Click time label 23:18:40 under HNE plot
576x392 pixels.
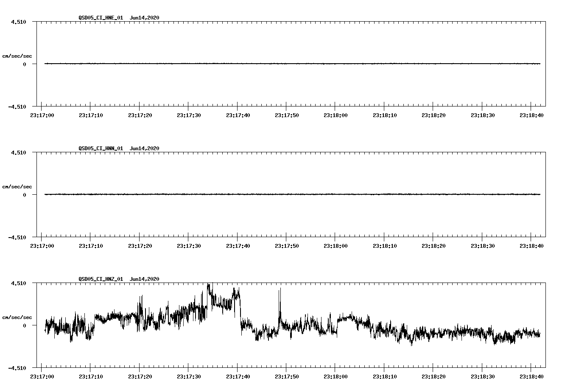click(x=531, y=115)
